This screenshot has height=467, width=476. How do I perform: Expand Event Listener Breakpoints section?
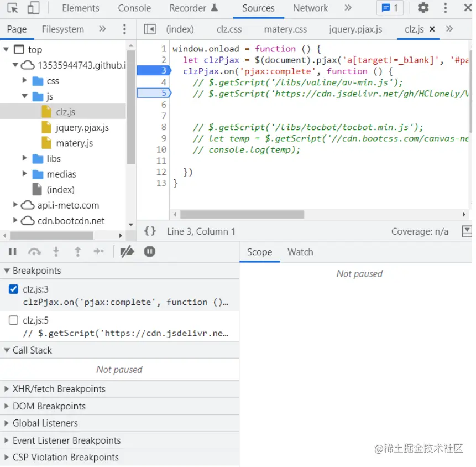coord(7,440)
